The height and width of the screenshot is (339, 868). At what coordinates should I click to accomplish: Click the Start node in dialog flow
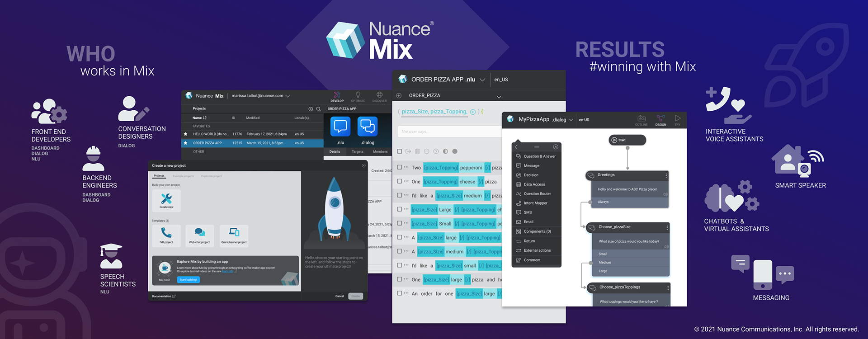[627, 140]
